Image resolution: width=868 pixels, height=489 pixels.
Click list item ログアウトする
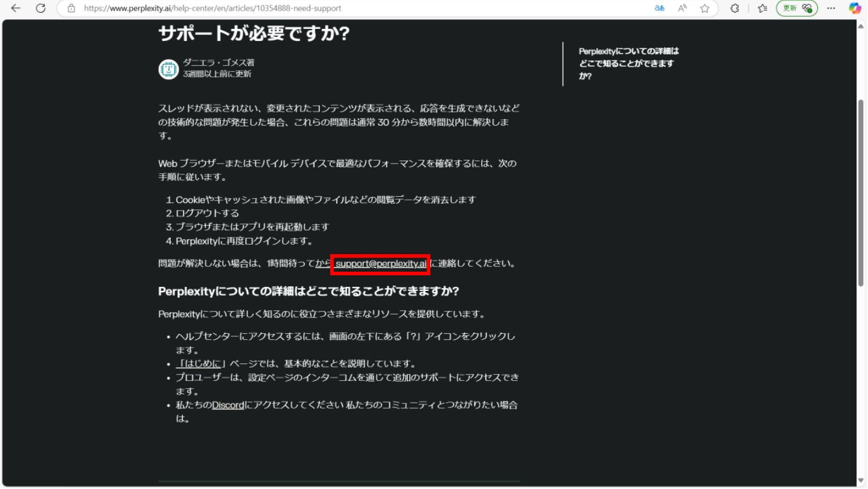207,213
